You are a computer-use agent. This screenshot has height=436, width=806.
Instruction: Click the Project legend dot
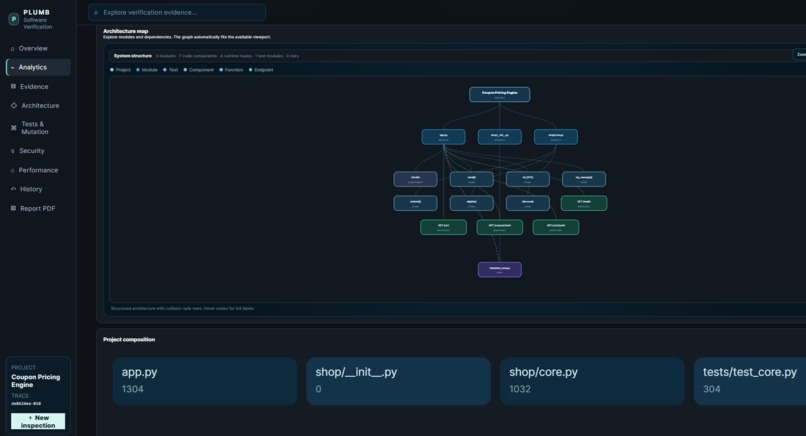point(112,70)
